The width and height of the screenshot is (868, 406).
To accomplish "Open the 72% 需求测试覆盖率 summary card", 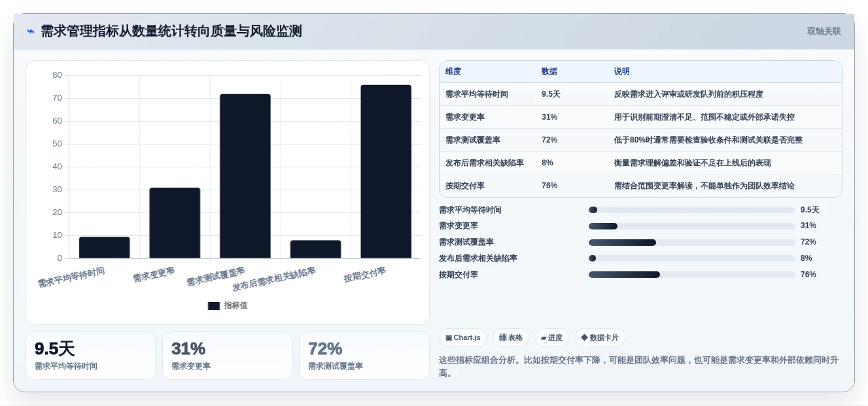I will (x=364, y=356).
